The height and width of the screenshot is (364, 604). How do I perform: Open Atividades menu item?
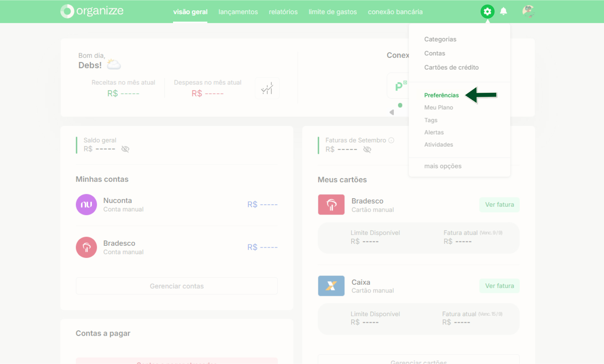(439, 145)
